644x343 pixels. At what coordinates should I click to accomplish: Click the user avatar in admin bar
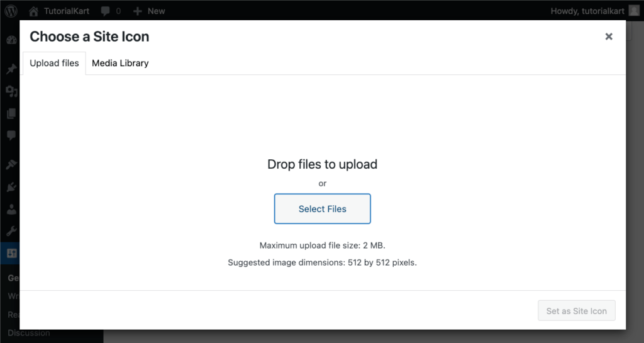(x=634, y=11)
